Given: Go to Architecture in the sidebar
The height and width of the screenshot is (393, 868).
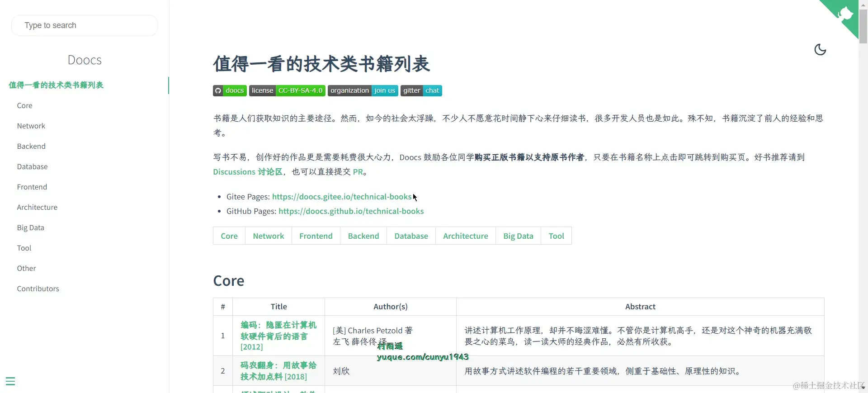Looking at the screenshot, I should tap(37, 207).
